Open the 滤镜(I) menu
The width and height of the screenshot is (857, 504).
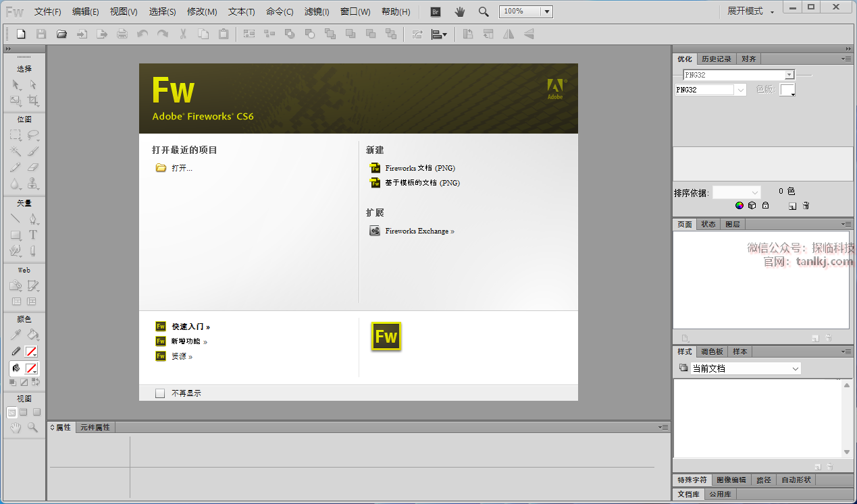[317, 11]
